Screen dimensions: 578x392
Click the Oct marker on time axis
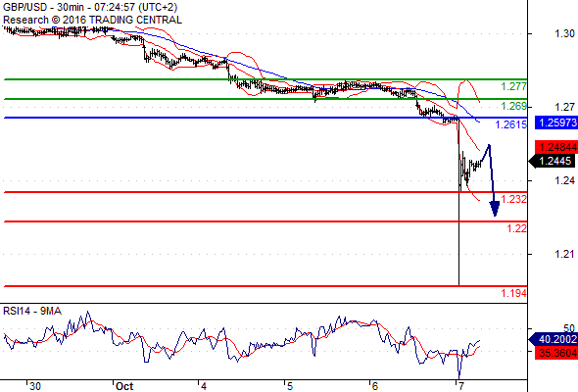[x=124, y=386]
